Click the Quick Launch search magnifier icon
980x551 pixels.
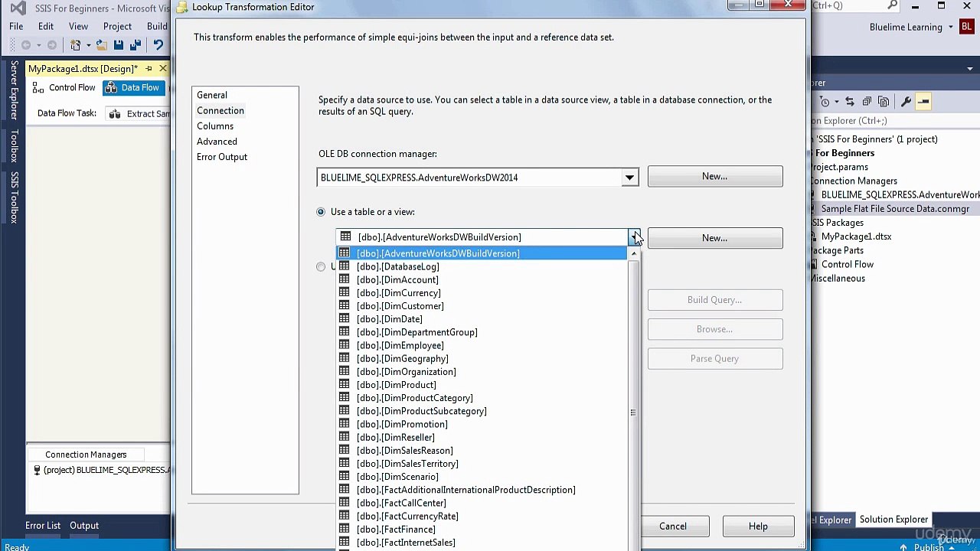point(893,5)
